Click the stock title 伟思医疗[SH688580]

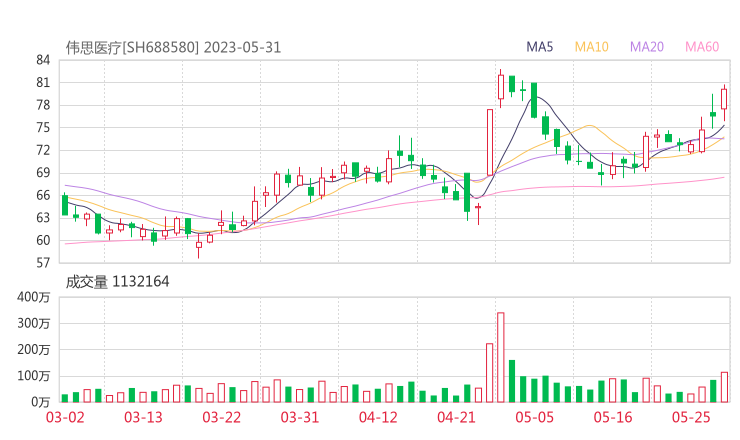132,48
